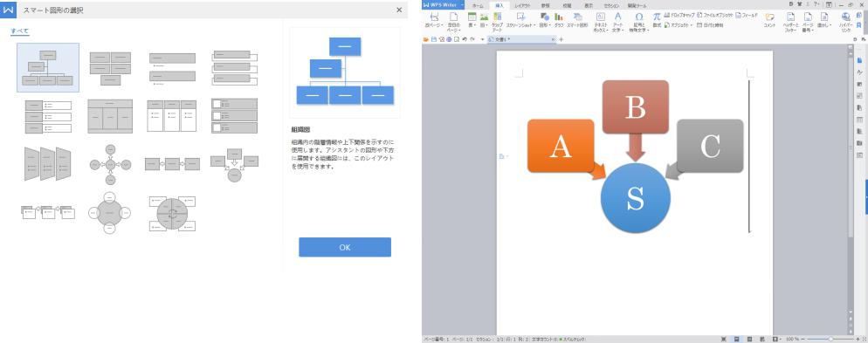The image size is (868, 343).
Task: Click the グラフ chart icon
Action: 559,20
